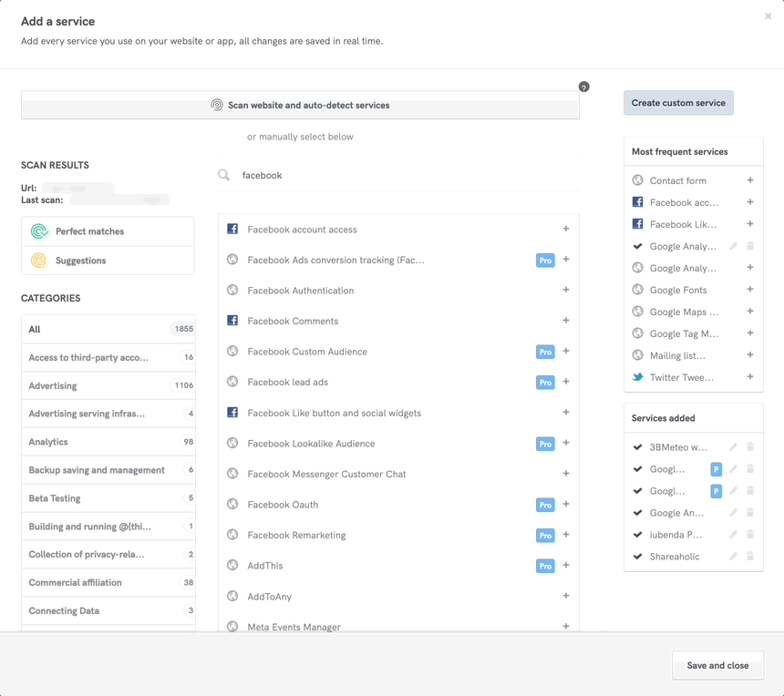Click the search magnifier icon
Viewport: 784px width, 696px height.
(x=224, y=175)
